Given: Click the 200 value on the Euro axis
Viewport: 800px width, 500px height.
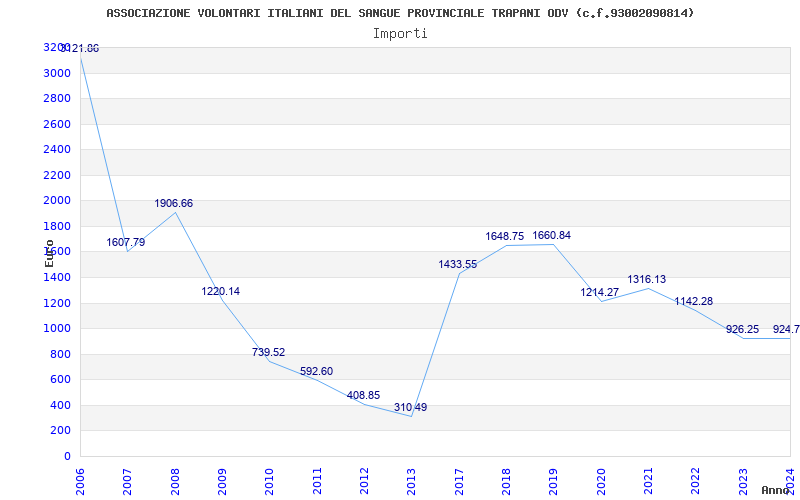Looking at the screenshot, I should coord(60,431).
